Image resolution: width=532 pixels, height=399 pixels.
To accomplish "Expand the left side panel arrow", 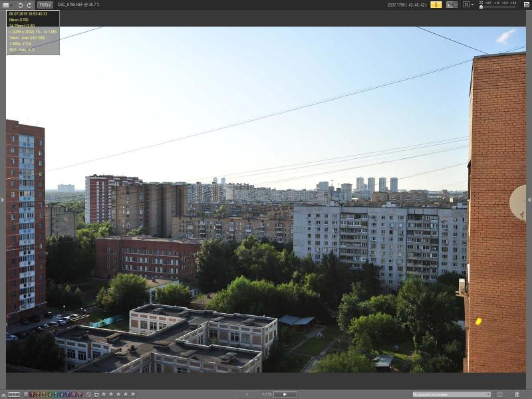I will 3,200.
